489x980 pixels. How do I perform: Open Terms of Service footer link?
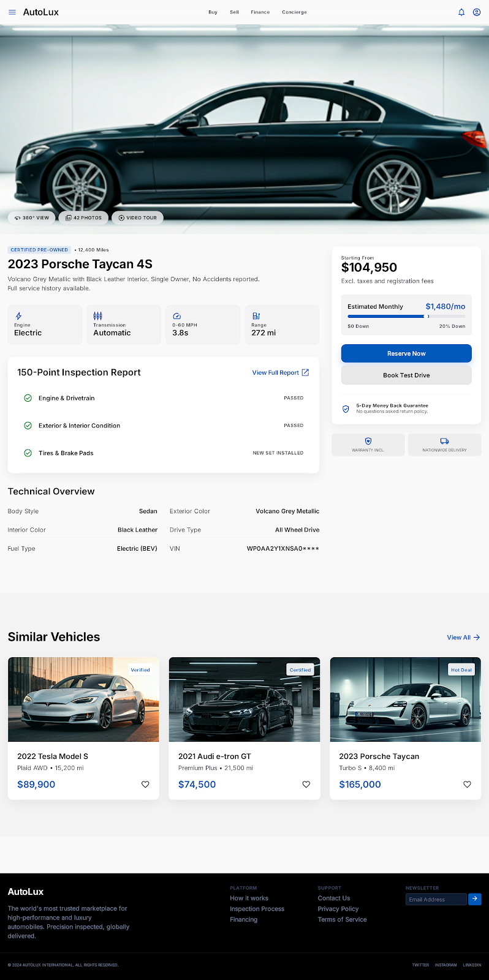tap(343, 919)
